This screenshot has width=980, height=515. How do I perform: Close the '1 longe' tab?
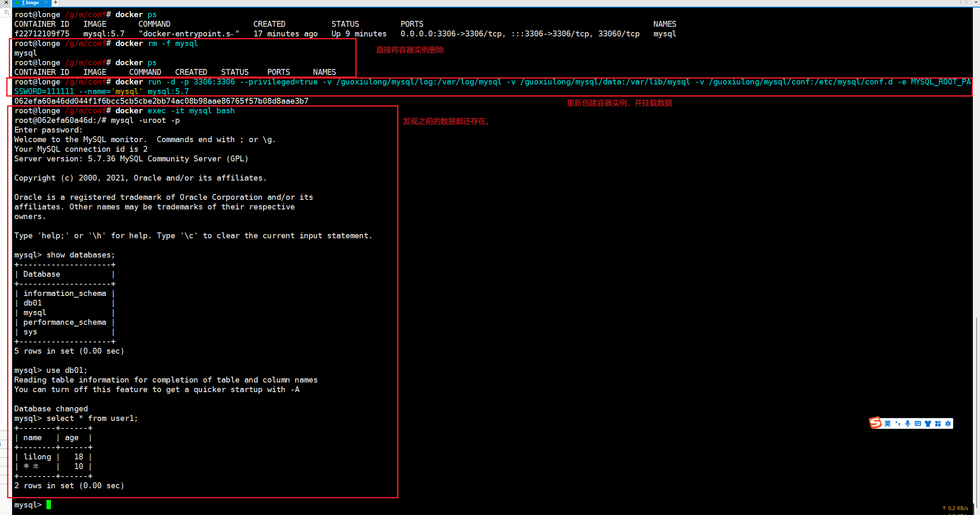46,3
